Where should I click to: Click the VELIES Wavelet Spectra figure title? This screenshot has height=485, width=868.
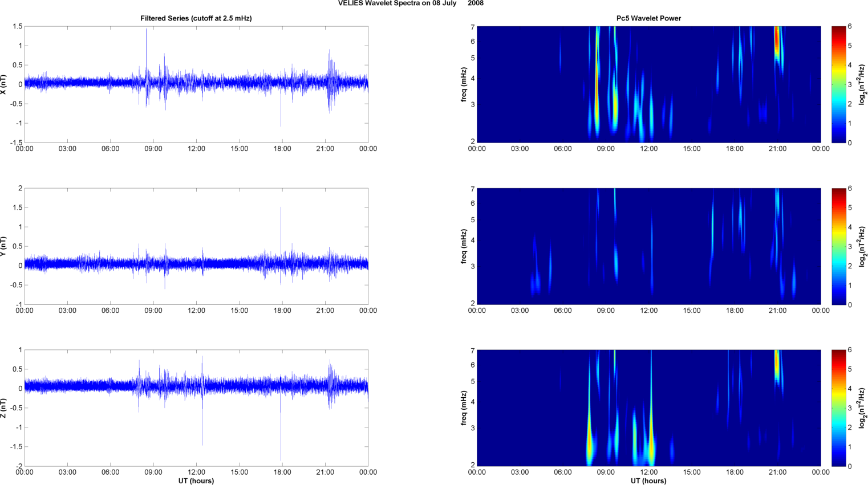coord(411,3)
